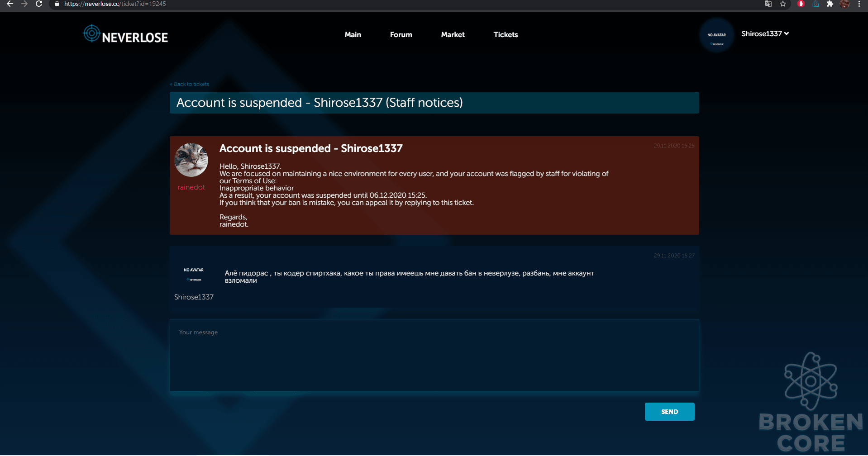Click the 29.11.2020 15:27 timestamp

point(674,256)
